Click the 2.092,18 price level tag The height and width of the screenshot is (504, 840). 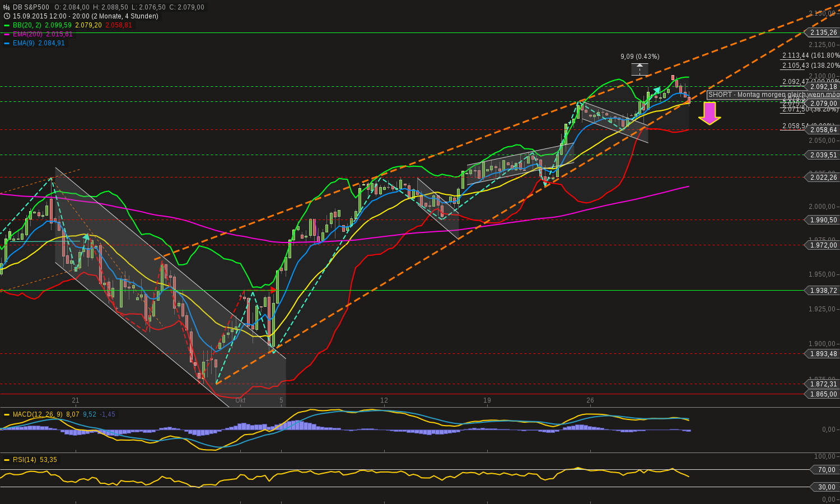(823, 87)
